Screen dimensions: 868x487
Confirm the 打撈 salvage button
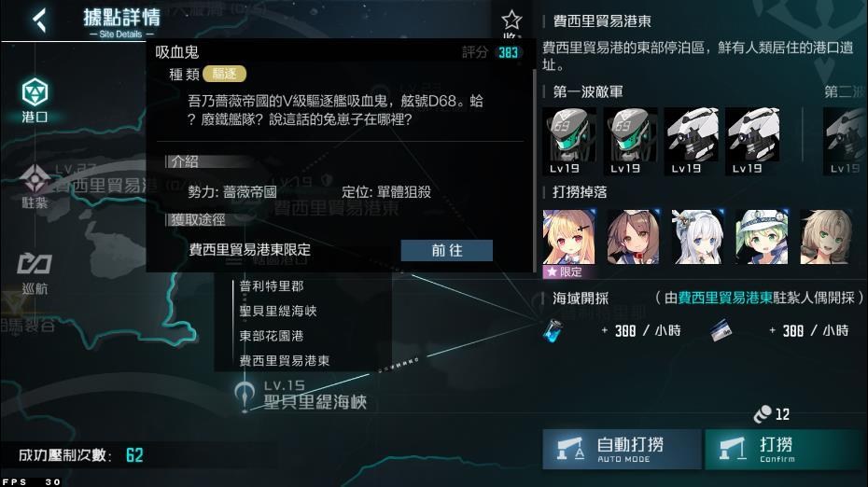pyautogui.click(x=783, y=449)
